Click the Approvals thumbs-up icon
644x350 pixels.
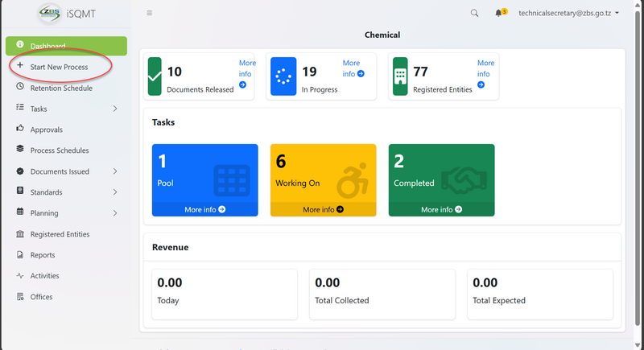[x=20, y=130]
